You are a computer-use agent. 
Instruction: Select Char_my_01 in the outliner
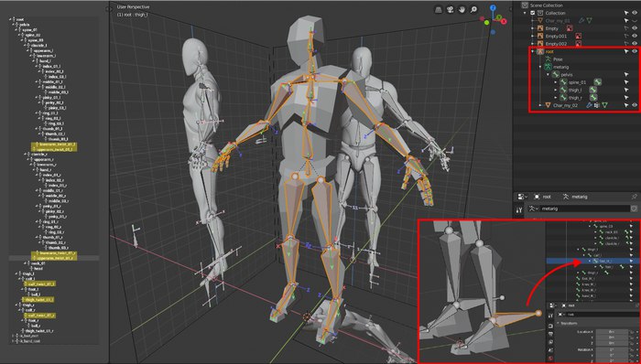coord(558,21)
